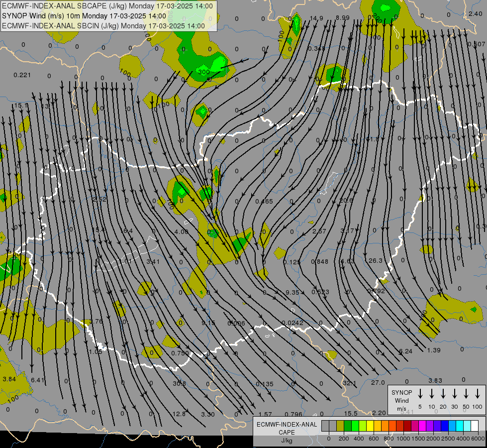Click the 0.135 value on the map
The image size is (487, 448).
coord(265,384)
